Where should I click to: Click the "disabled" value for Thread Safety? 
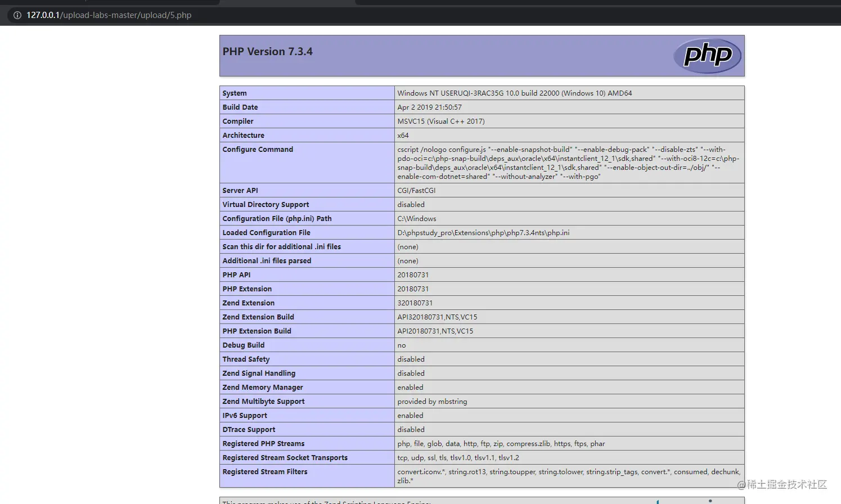point(411,359)
